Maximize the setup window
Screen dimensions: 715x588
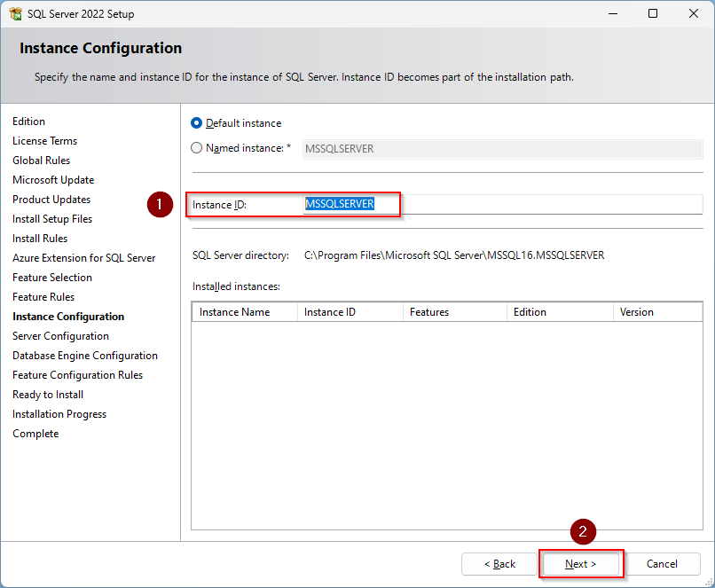click(x=653, y=14)
